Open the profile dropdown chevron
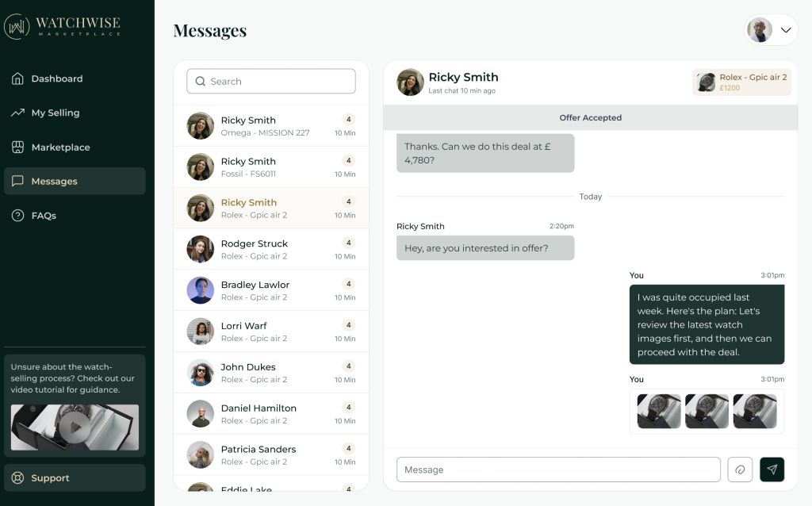The image size is (812, 506). [786, 30]
